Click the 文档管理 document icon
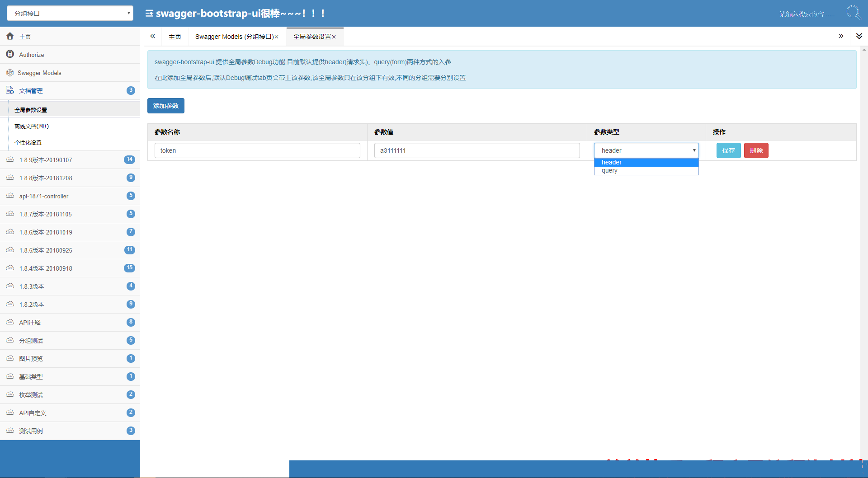 tap(10, 90)
